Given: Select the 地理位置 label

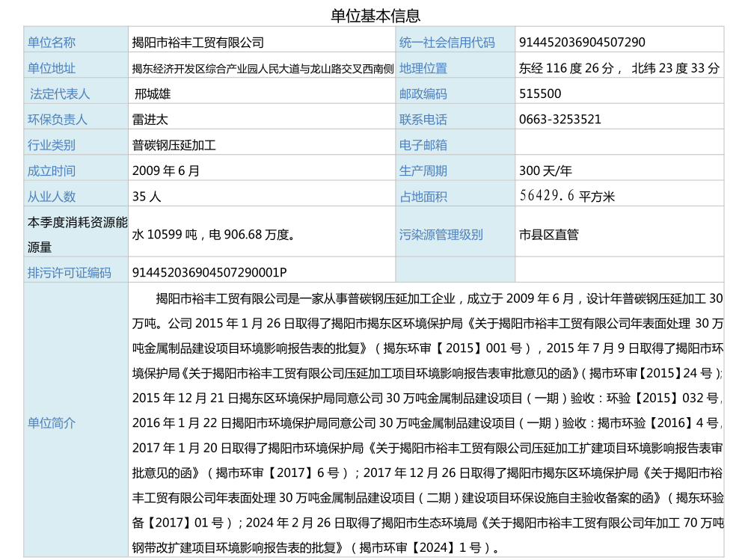Looking at the screenshot, I should [x=423, y=68].
